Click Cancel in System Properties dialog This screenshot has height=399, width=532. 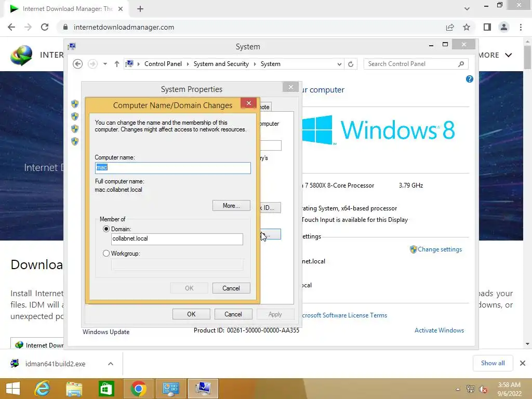233,314
